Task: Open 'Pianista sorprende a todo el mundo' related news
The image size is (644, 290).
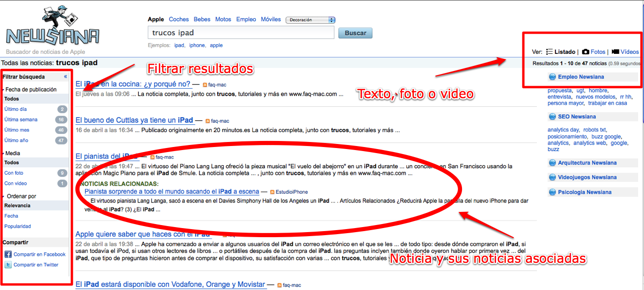Action: coord(172,192)
